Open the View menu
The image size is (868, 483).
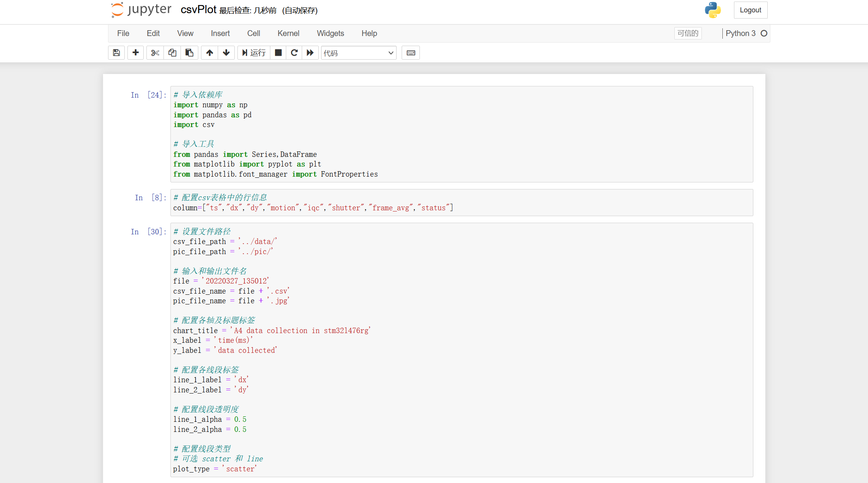(185, 33)
